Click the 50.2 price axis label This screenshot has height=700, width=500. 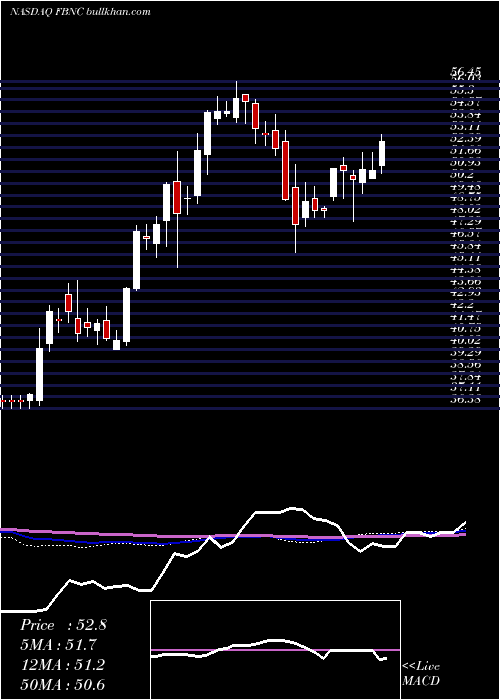(x=460, y=175)
